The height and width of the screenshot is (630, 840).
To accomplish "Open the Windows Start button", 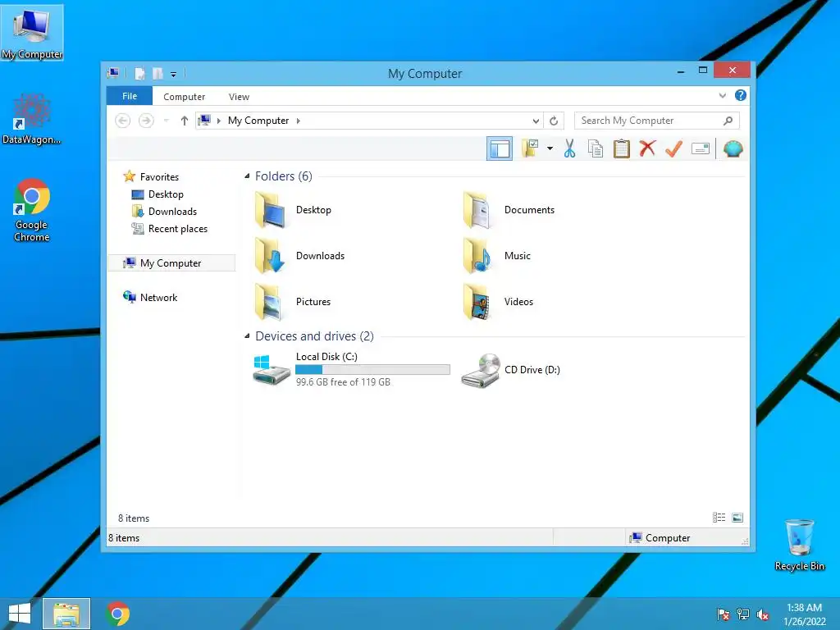I will [20, 614].
